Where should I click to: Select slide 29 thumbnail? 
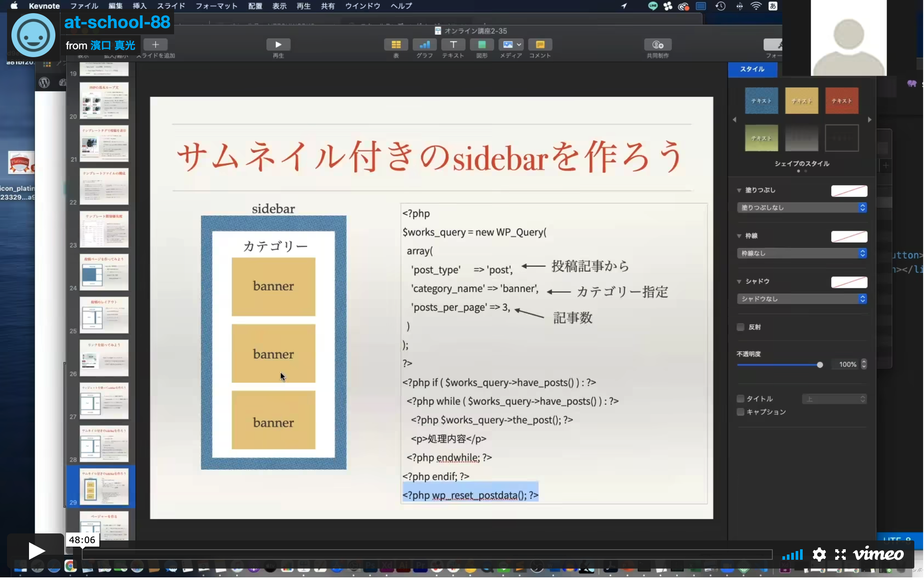click(x=104, y=487)
